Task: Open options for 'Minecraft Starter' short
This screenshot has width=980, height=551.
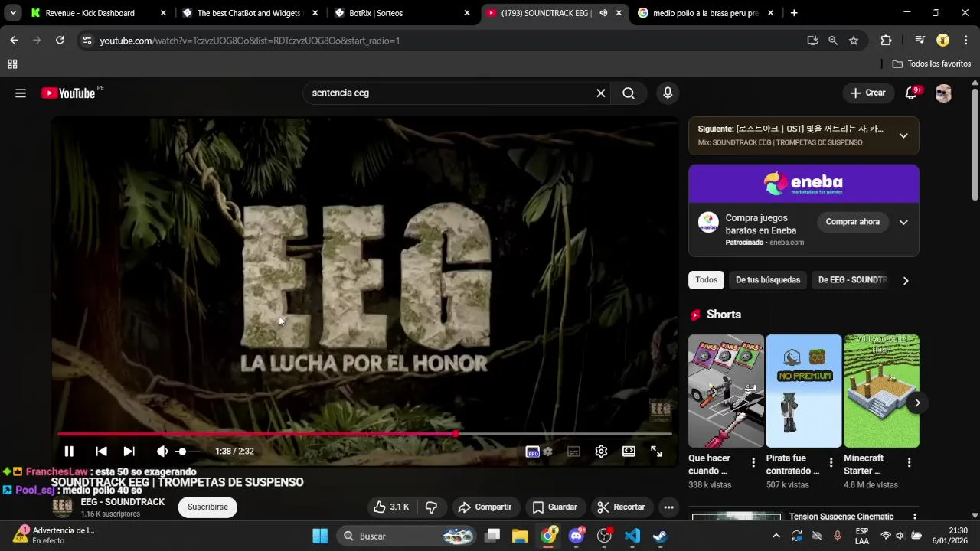Action: click(909, 462)
